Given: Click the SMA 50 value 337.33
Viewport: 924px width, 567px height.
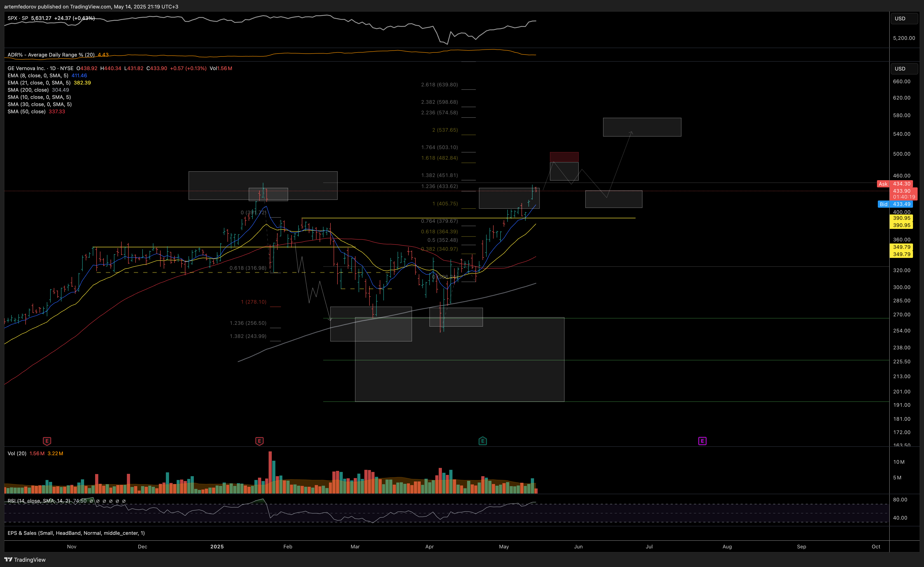Looking at the screenshot, I should pyautogui.click(x=57, y=111).
